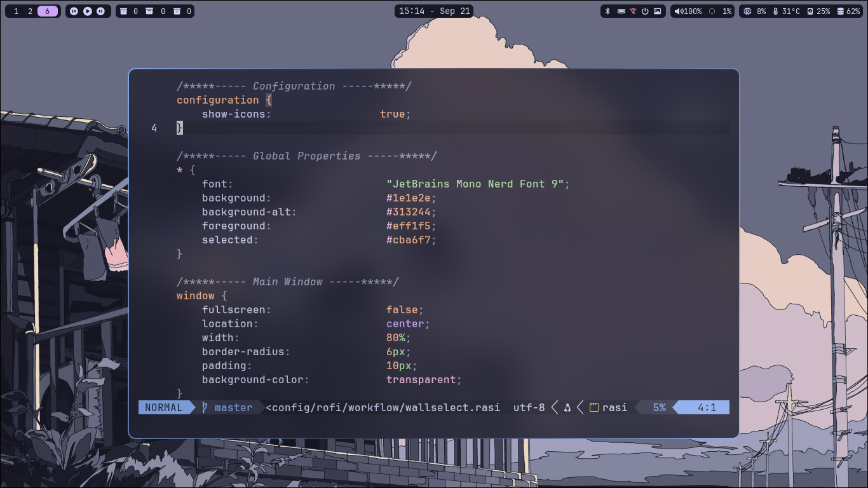Click the transparent background-color value
Screen dimensions: 868x488
click(421, 379)
